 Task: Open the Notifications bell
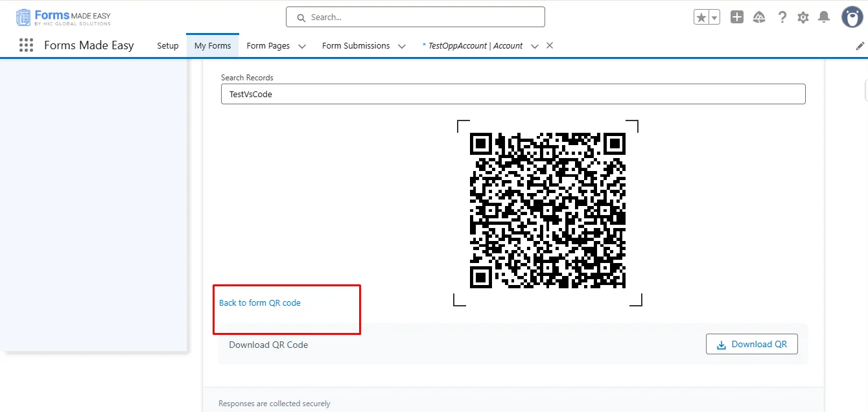pos(824,17)
